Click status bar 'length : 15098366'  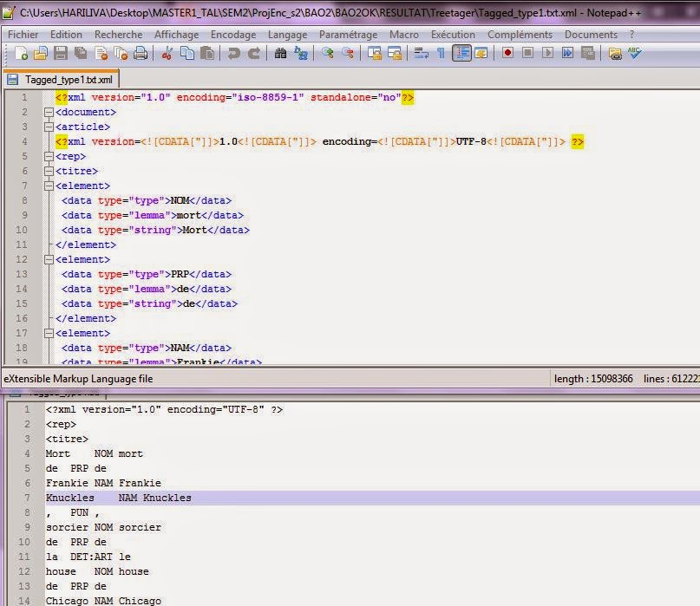[593, 379]
